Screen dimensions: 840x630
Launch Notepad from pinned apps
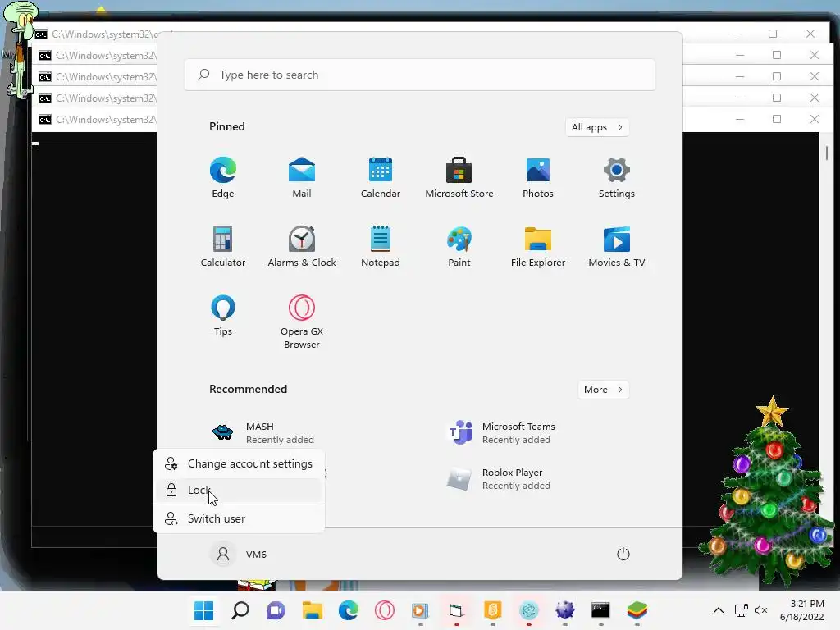tap(381, 246)
